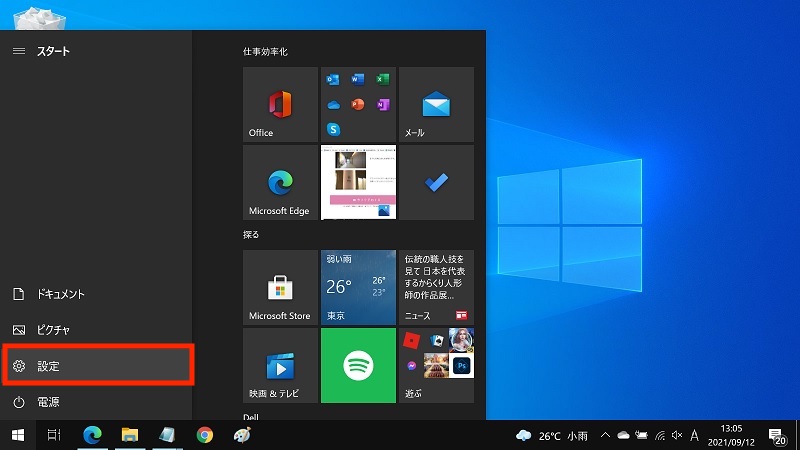Open ドキュメント from Start sidebar
This screenshot has height=450, width=800.
tap(96, 294)
